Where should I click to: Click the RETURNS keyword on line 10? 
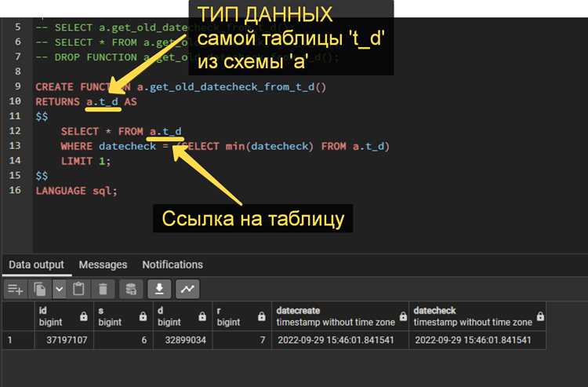tap(57, 102)
